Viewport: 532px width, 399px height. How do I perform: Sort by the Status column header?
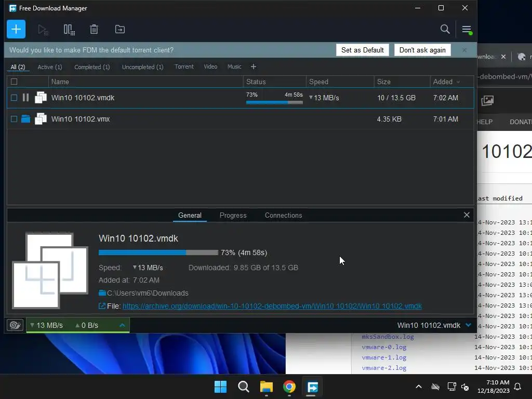274,82
